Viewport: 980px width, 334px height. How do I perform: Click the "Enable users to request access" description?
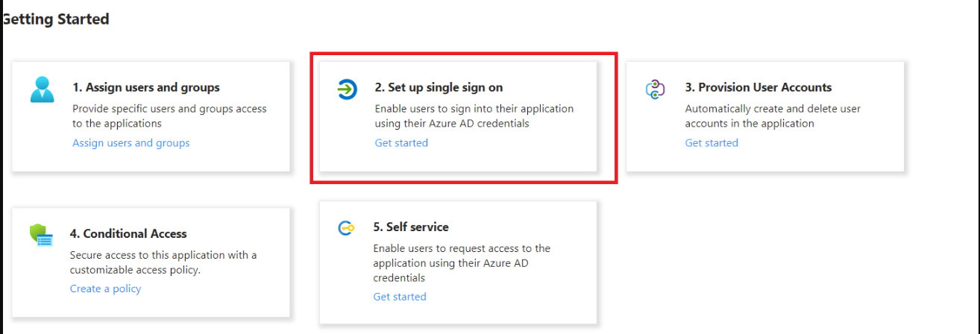tap(461, 262)
